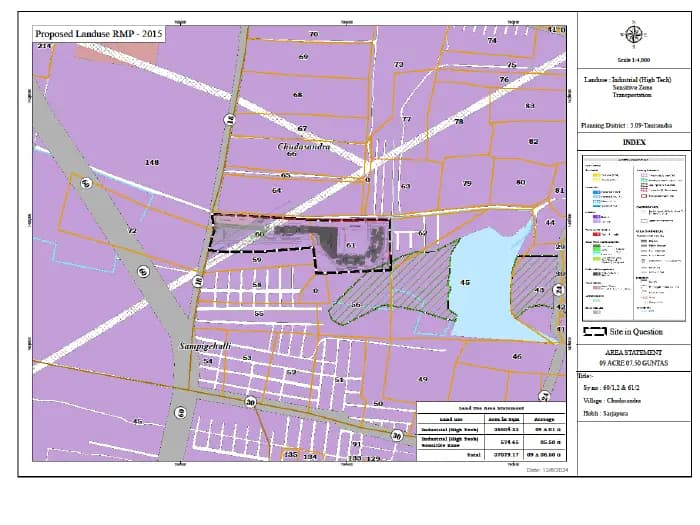700x525 pixels.
Task: Click survey number 53 on the map
Action: (x=247, y=358)
